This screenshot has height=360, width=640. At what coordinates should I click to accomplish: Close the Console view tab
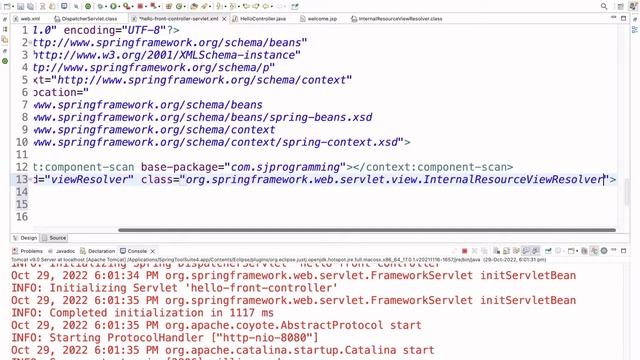(153, 251)
